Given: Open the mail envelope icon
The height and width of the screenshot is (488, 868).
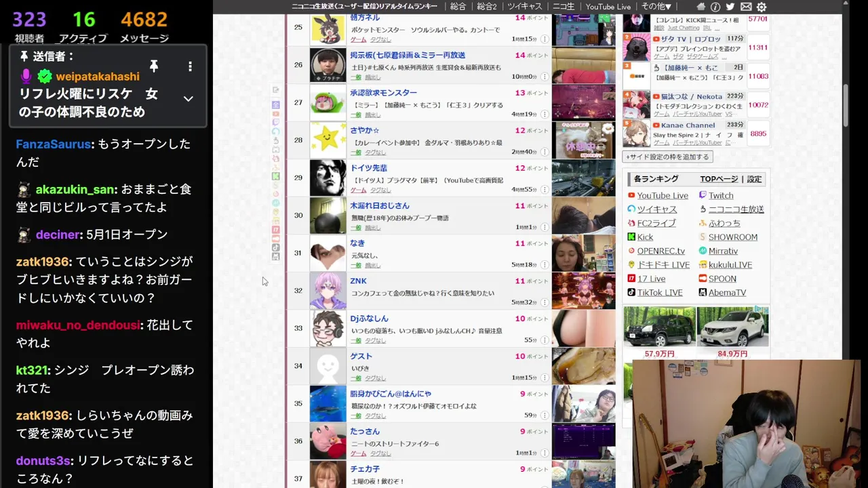Looking at the screenshot, I should (x=746, y=7).
